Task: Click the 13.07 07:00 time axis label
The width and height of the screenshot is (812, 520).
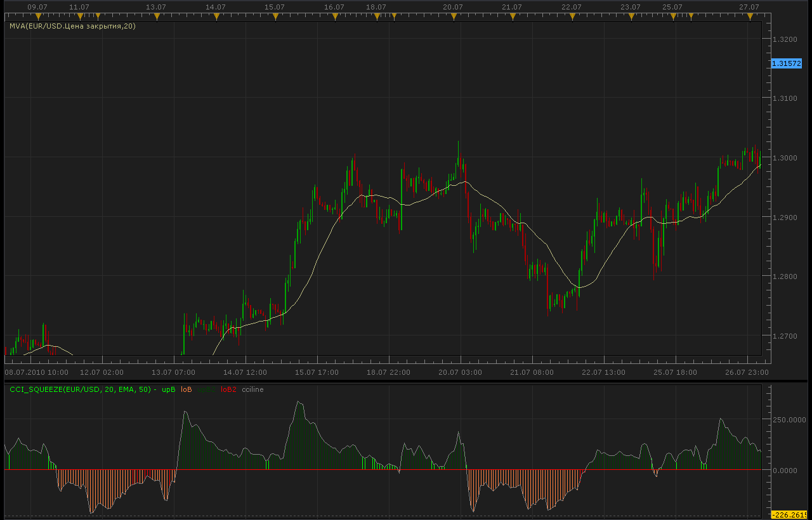Action: (x=174, y=372)
